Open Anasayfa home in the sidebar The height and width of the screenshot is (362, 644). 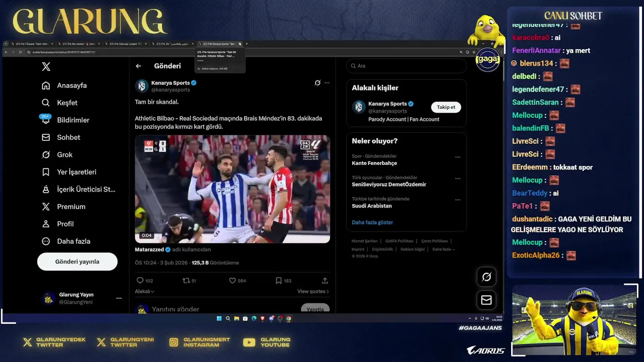[64, 85]
